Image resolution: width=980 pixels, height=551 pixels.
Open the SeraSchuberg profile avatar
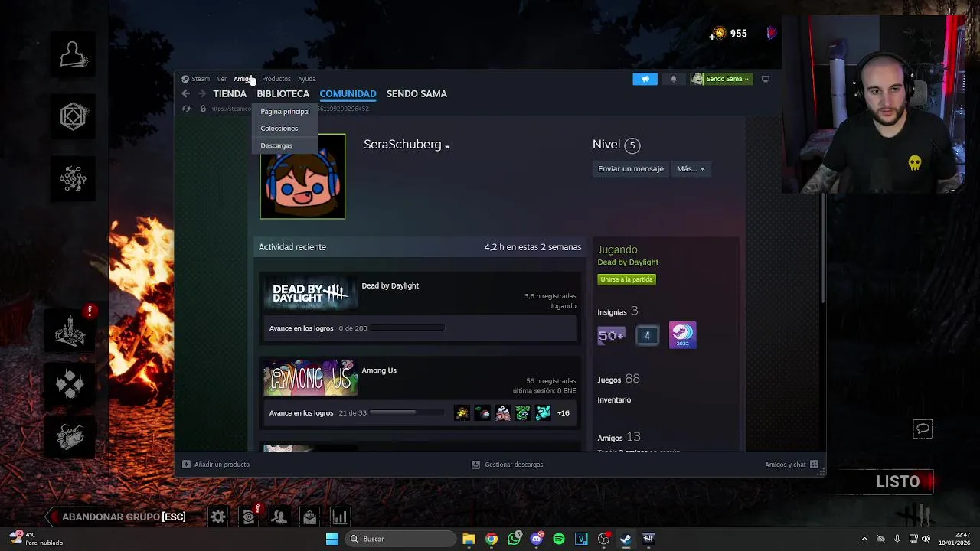302,176
